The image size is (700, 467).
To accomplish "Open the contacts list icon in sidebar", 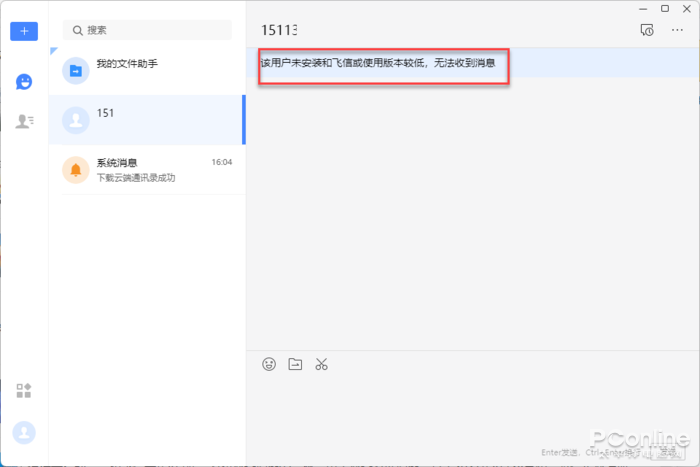I will pos(25,121).
